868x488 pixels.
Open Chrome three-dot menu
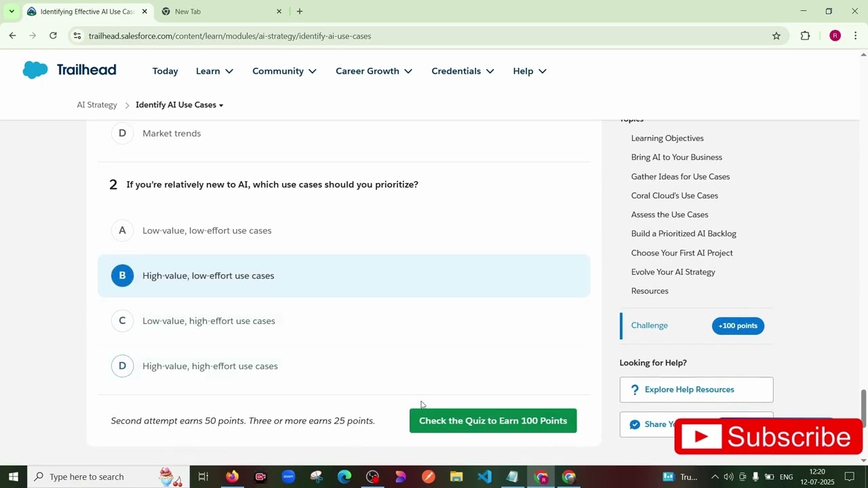coord(856,36)
